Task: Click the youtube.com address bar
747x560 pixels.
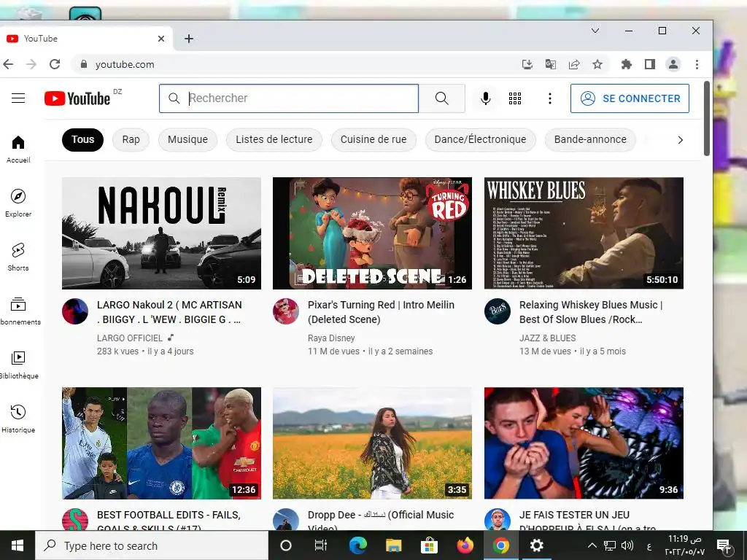Action: click(x=295, y=64)
